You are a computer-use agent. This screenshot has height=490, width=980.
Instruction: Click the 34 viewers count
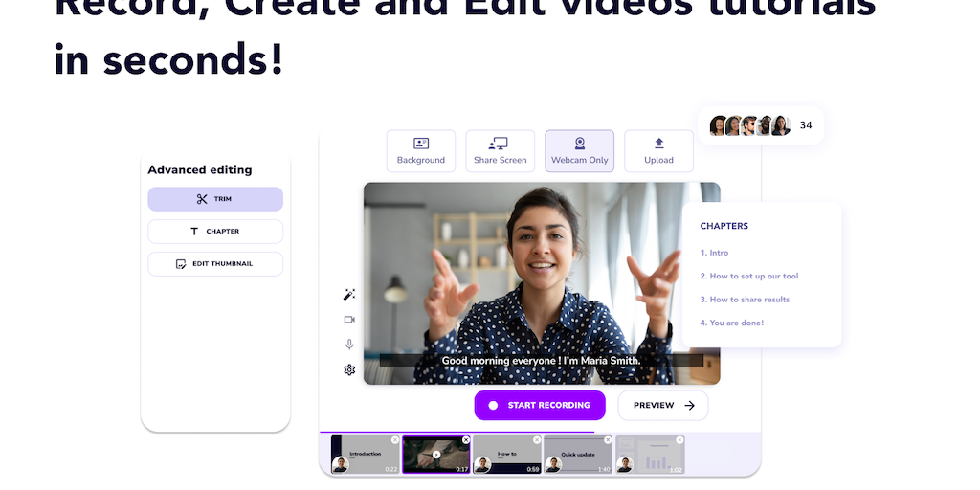(x=806, y=125)
